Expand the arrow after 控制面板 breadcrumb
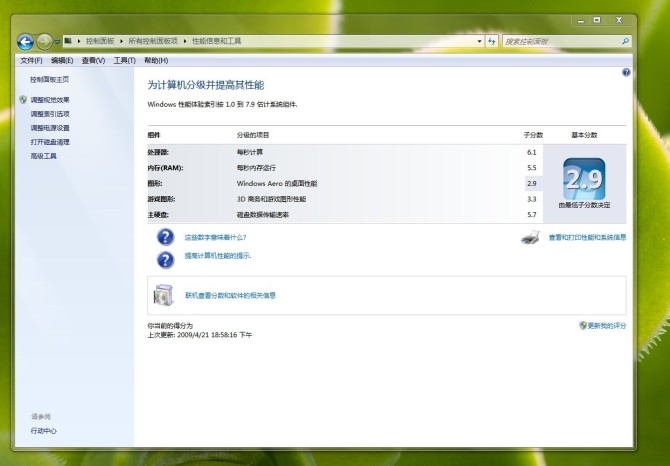 121,41
